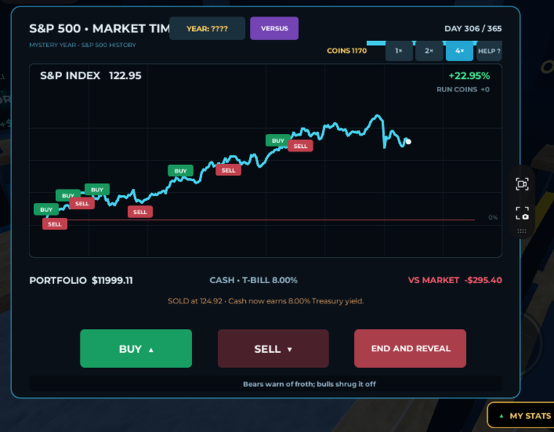The image size is (554, 432).
Task: Click the CASH • T-BILL 8.00% status
Action: point(253,280)
